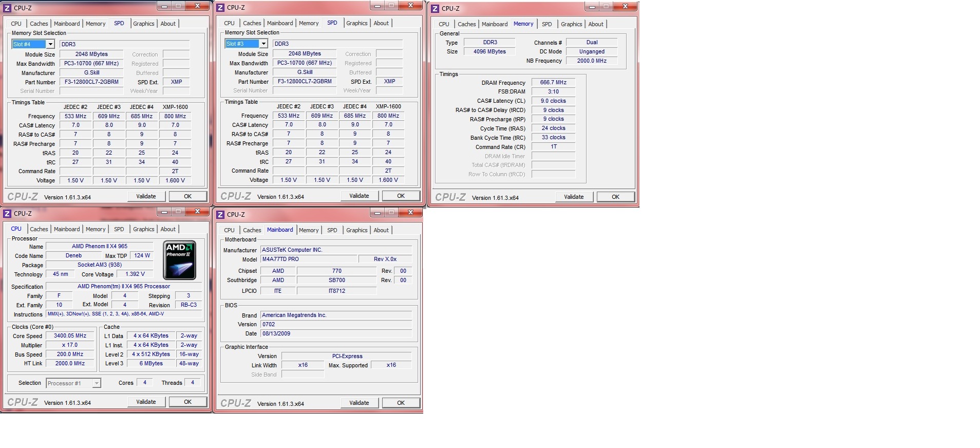
Task: Open the Caches tab in the Slot #4 window
Action: click(x=39, y=24)
